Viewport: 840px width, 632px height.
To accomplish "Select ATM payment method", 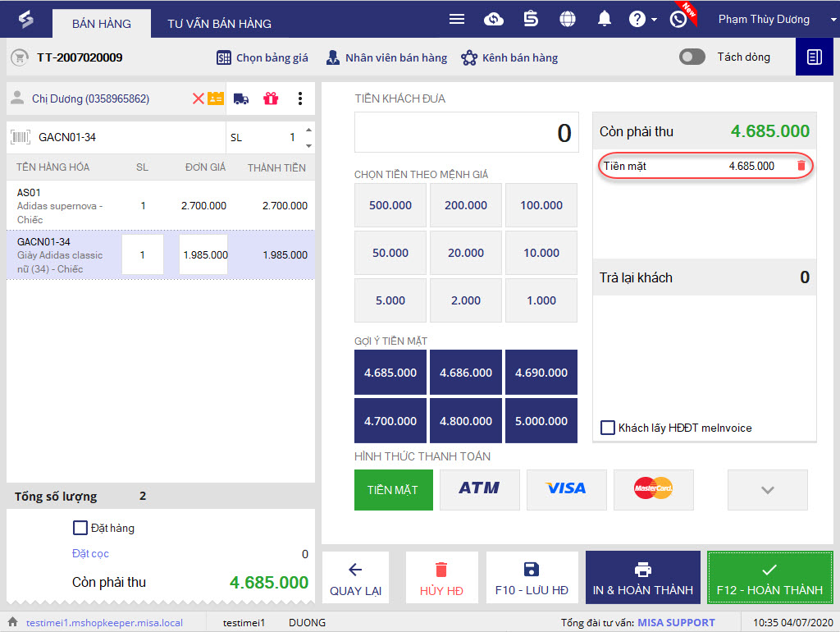I will (x=479, y=490).
